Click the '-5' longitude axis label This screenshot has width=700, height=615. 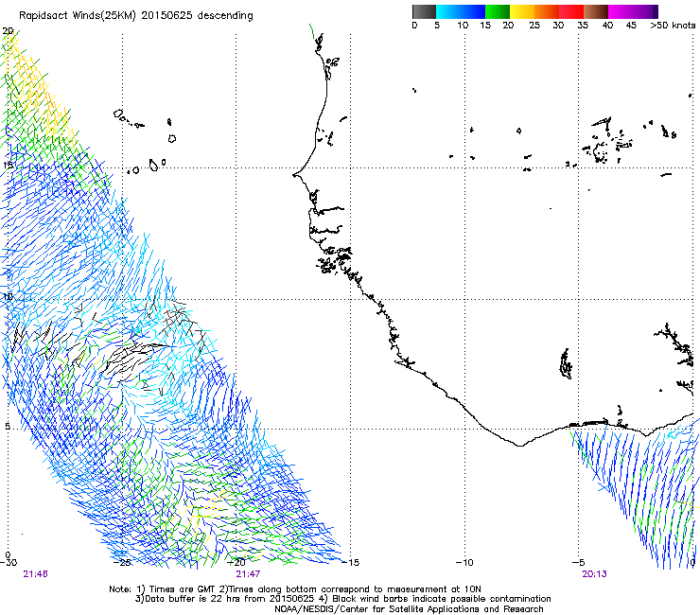point(579,562)
